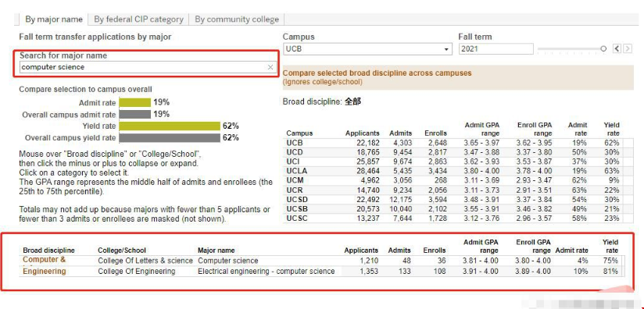Click EECS applicants value 1,353
The height and width of the screenshot is (309, 644).
[x=368, y=272]
